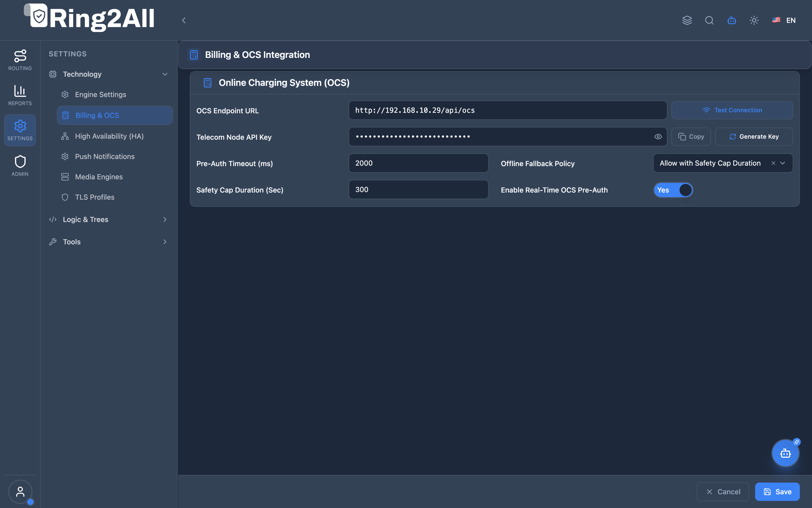
Task: Click the Safety Cap Duration field
Action: (418, 189)
